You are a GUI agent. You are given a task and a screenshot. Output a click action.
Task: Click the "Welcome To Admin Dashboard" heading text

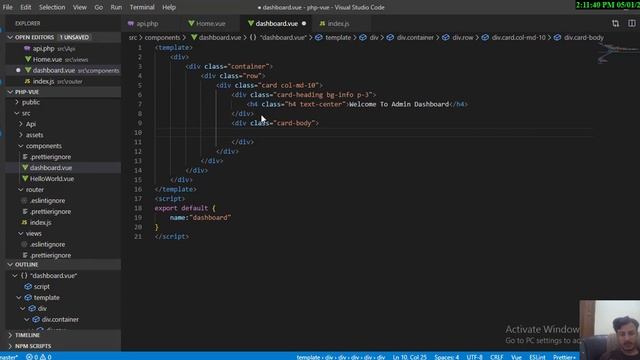[x=399, y=104]
